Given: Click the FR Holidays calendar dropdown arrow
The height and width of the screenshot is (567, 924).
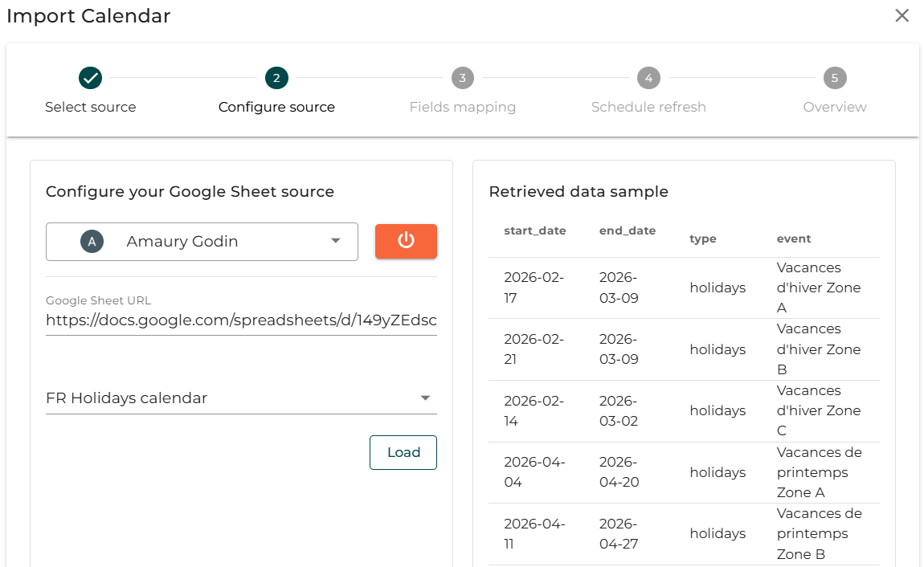Looking at the screenshot, I should tap(425, 398).
